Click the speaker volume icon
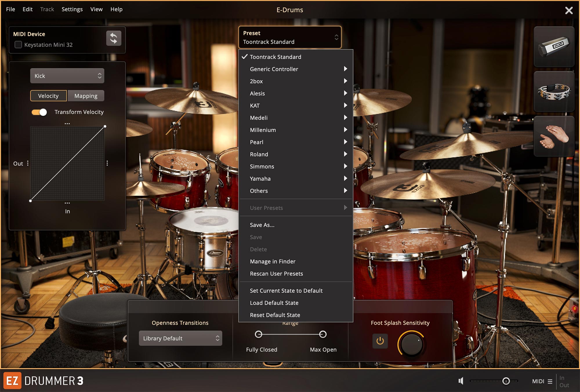This screenshot has height=392, width=580. click(x=461, y=381)
